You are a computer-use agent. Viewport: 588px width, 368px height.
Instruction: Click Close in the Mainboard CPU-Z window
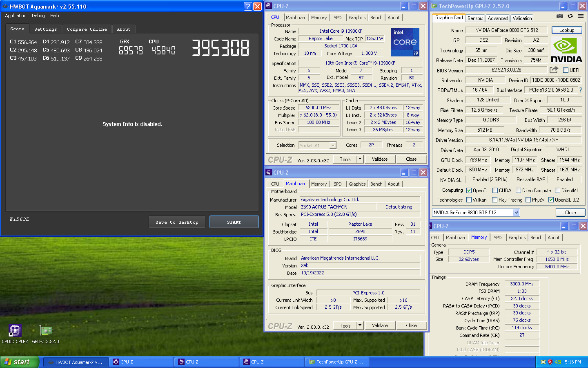[411, 325]
